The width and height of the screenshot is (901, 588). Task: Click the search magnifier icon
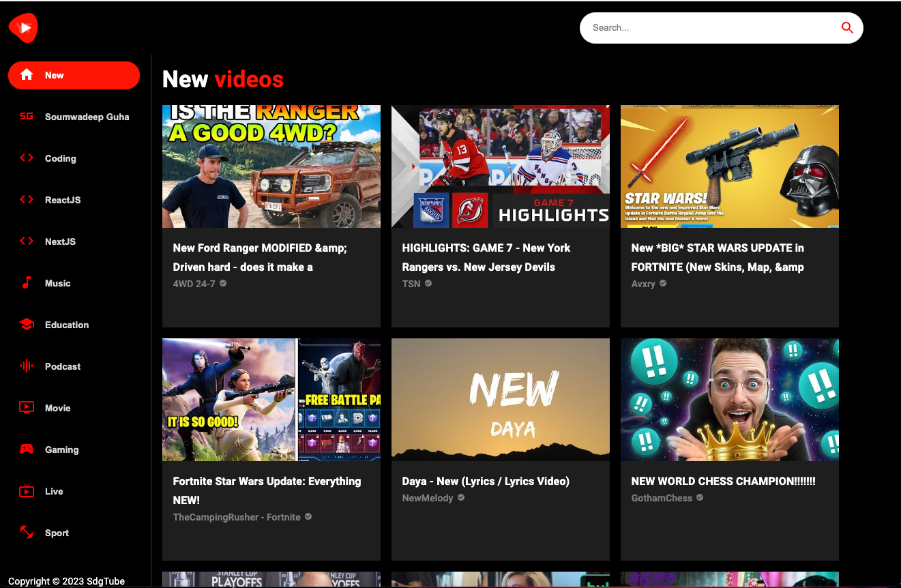[847, 28]
